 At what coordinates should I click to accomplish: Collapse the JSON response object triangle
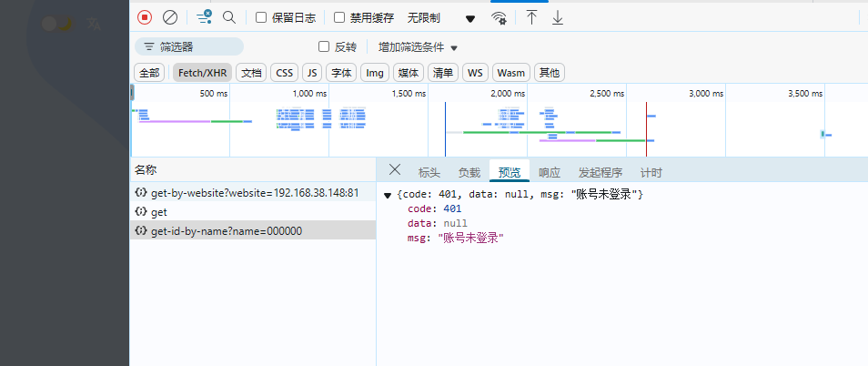coord(389,195)
